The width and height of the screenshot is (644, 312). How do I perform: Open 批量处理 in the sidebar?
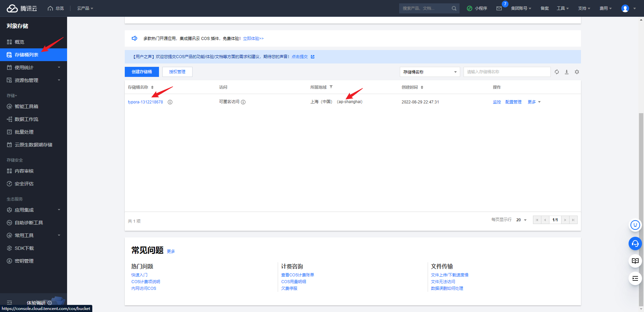(x=34, y=132)
